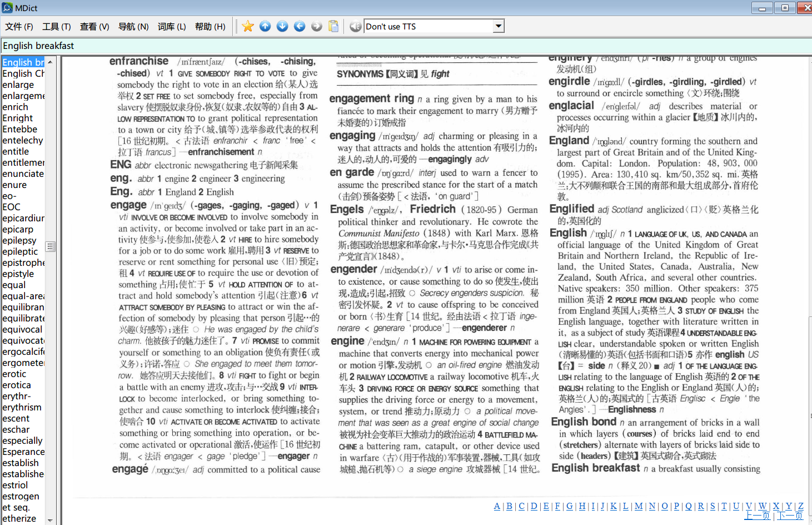Select "etherize" in the word list

[19, 518]
